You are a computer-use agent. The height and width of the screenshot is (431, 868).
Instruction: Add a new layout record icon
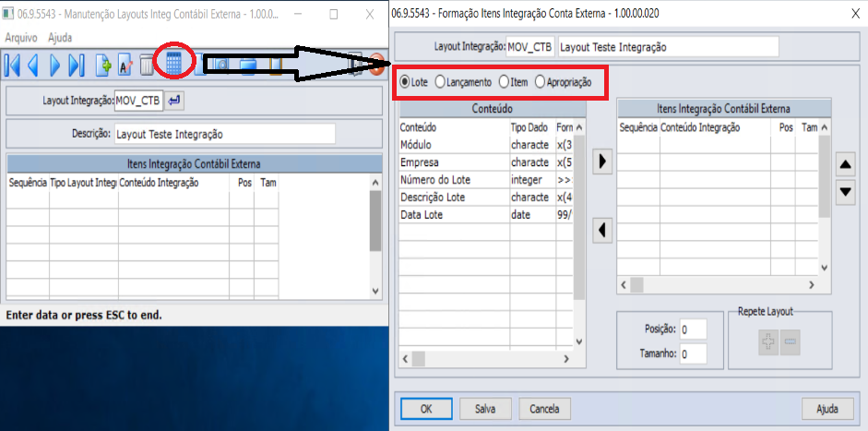pos(103,65)
